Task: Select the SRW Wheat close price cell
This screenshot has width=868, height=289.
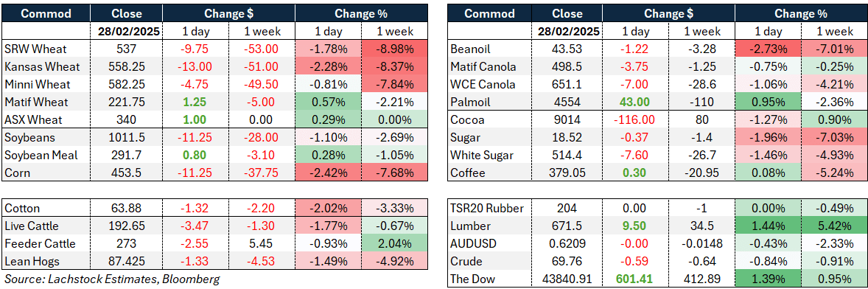Action: (126, 49)
